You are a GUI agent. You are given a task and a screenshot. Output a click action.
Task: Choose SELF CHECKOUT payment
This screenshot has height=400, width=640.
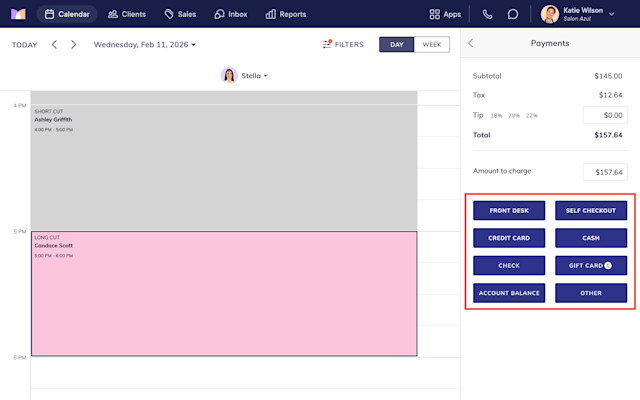(591, 211)
